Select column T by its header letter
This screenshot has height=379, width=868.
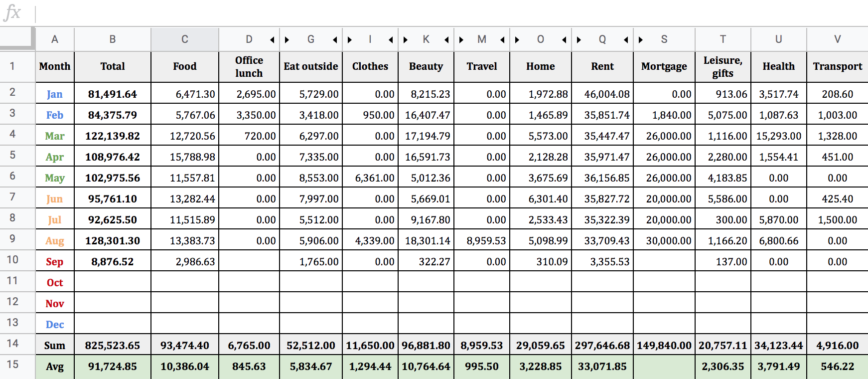point(723,39)
